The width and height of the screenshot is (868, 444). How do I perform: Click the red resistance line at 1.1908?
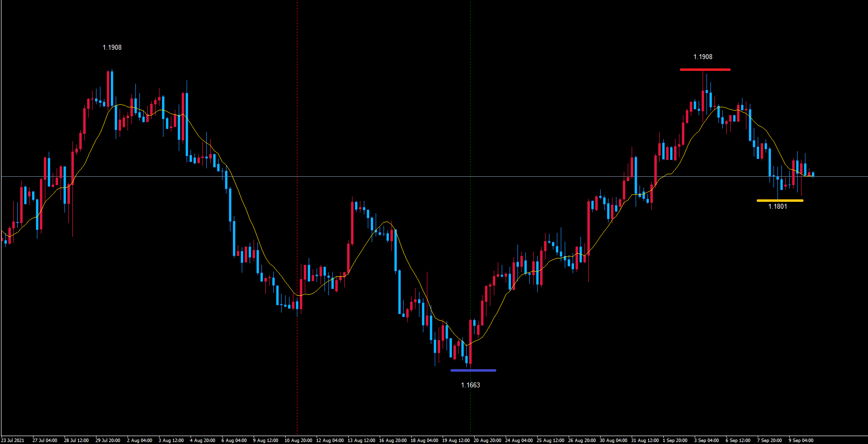tap(705, 69)
